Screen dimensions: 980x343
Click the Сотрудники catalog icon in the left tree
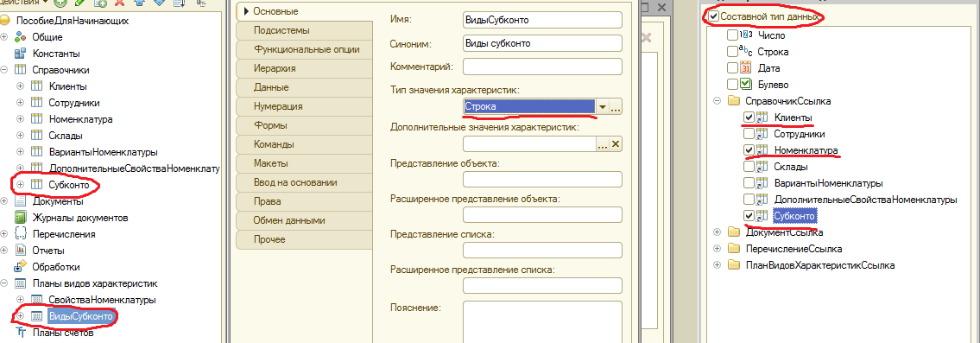(36, 103)
